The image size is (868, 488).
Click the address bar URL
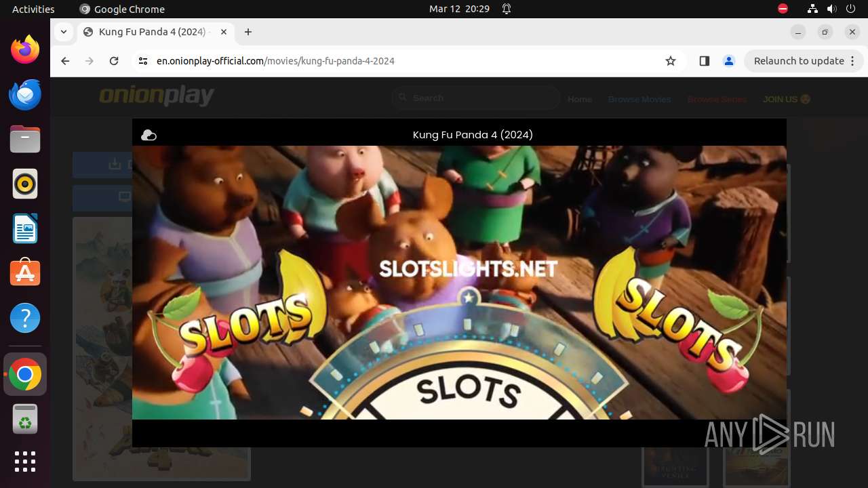pos(275,61)
